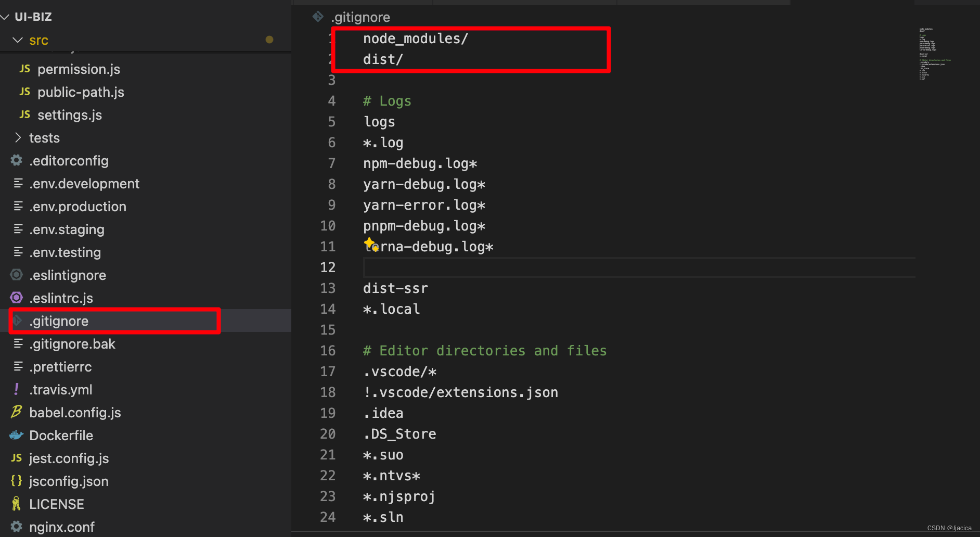The image size is (980, 537).
Task: Click the gear icon beside .editorconfig
Action: [x=16, y=160]
